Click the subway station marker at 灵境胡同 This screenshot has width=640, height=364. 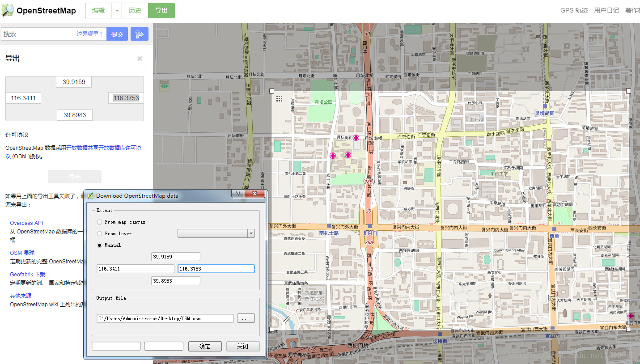[544, 106]
